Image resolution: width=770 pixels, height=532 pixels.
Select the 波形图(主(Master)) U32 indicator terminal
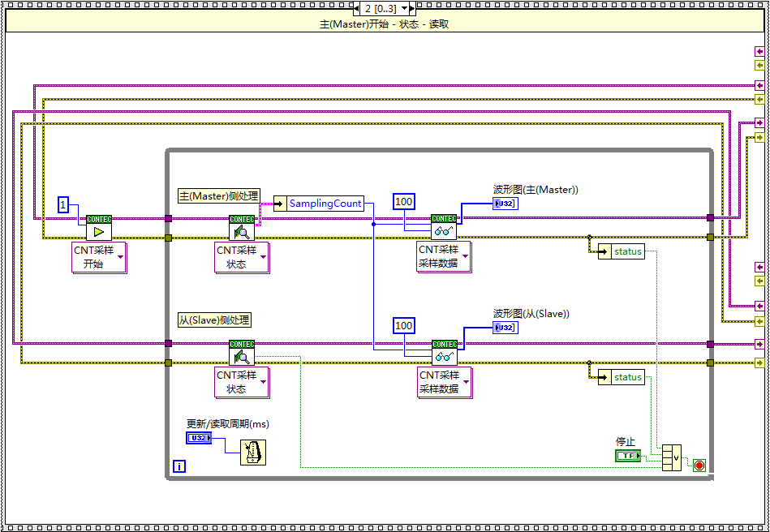point(505,203)
